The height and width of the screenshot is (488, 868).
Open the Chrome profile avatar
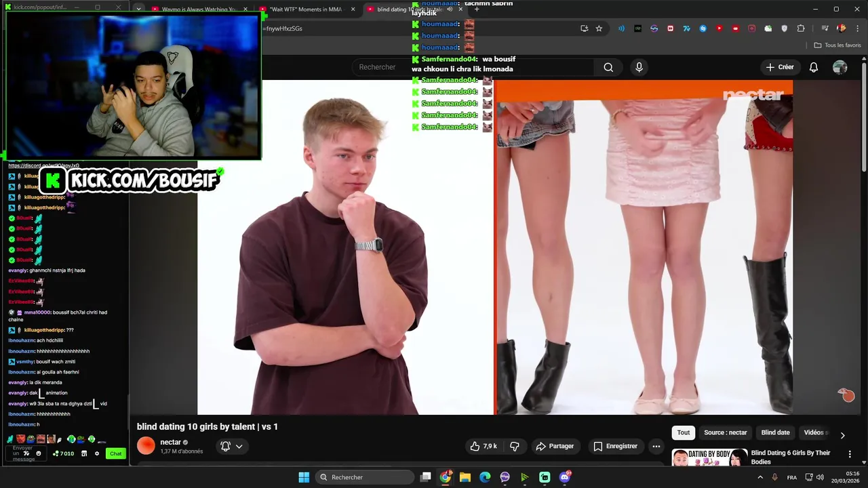click(842, 28)
